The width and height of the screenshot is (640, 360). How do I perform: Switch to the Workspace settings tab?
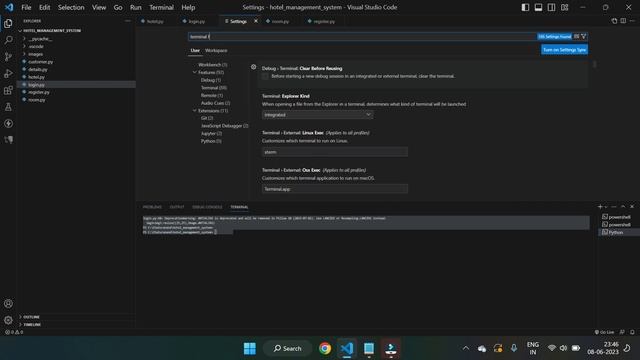coord(216,51)
